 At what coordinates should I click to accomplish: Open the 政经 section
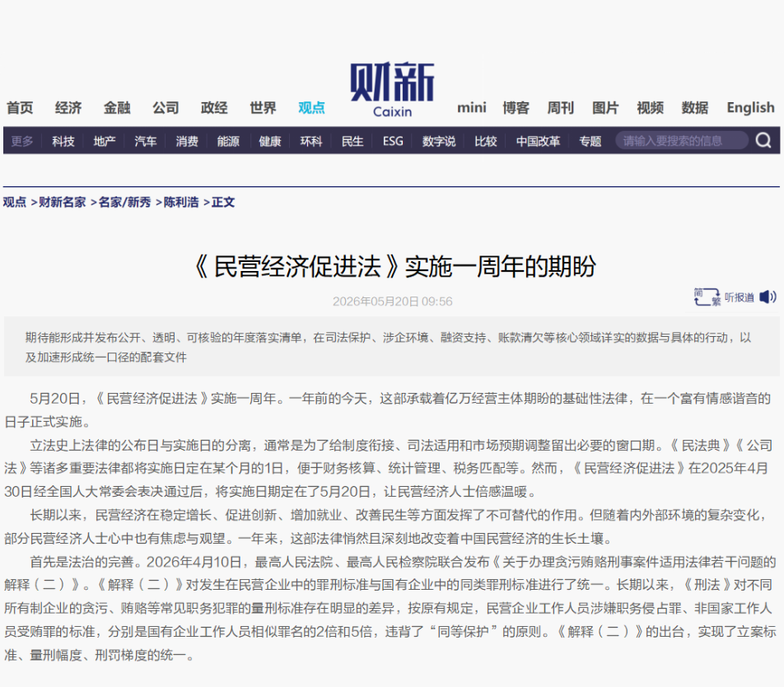tap(214, 108)
